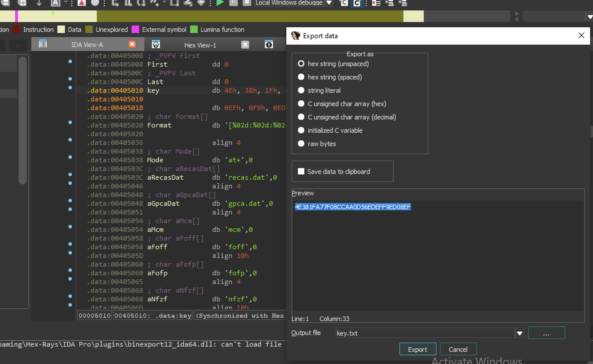Toggle breakpoint dot on the aMcm line
This screenshot has height=364, width=593.
[x=70, y=227]
